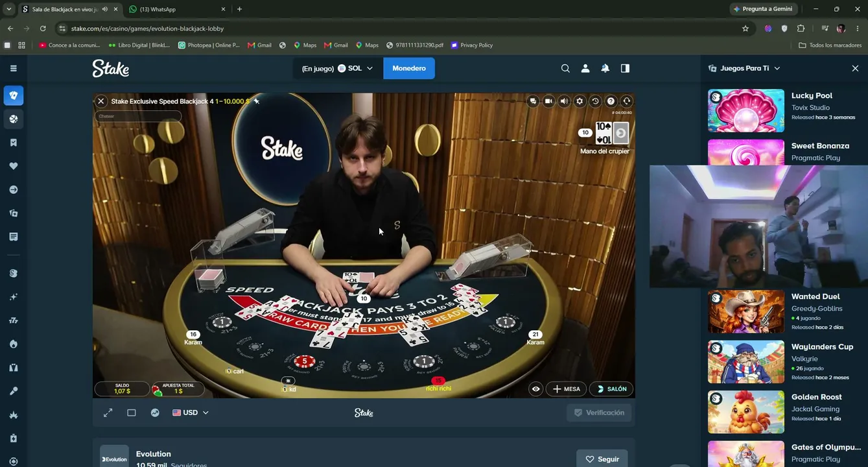
Task: Click the address bar URL
Action: (x=147, y=29)
